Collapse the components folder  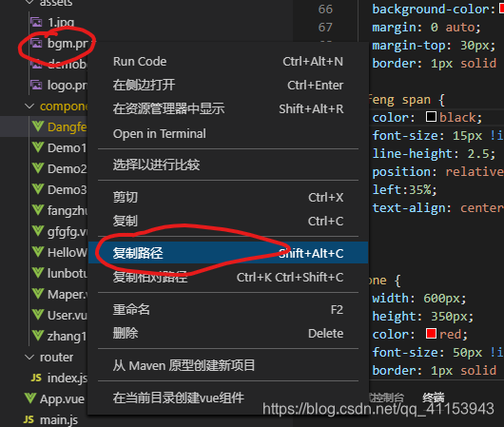tap(29, 107)
